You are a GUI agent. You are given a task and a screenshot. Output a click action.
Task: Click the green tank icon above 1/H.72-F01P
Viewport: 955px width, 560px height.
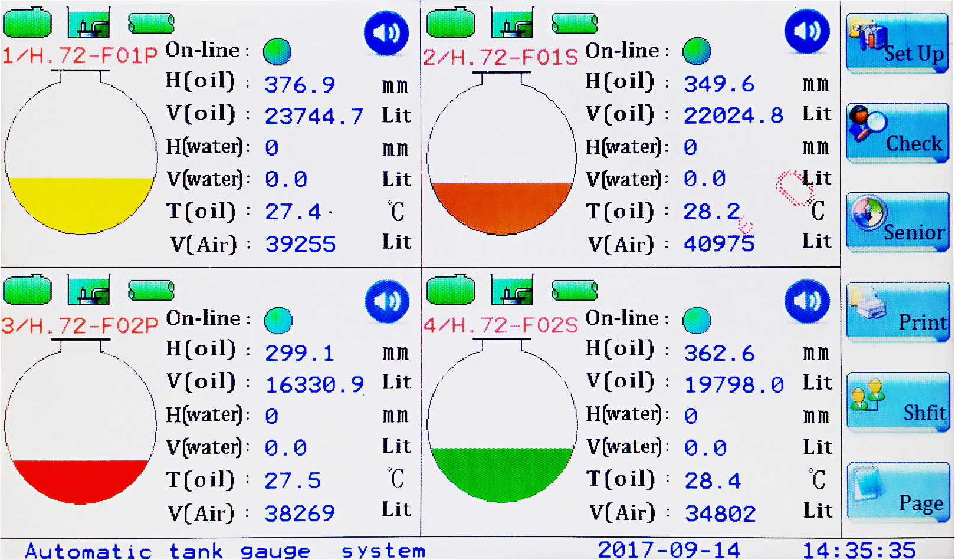tap(27, 22)
